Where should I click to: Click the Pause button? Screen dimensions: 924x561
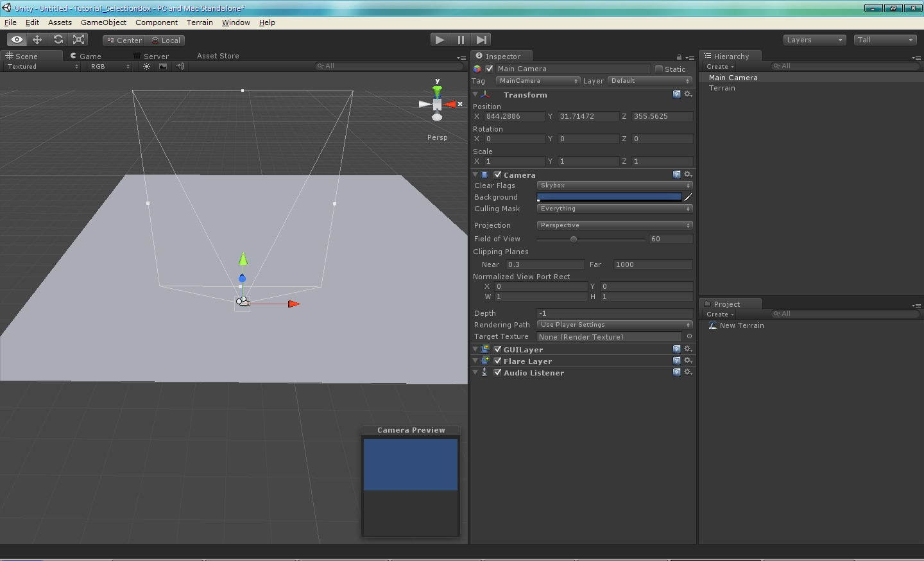[461, 40]
